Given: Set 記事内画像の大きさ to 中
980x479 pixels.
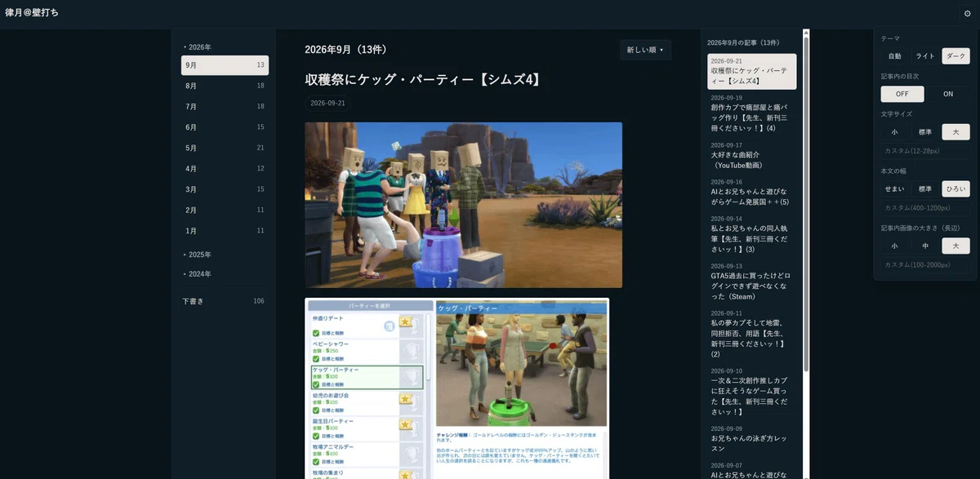Looking at the screenshot, I should [x=925, y=246].
